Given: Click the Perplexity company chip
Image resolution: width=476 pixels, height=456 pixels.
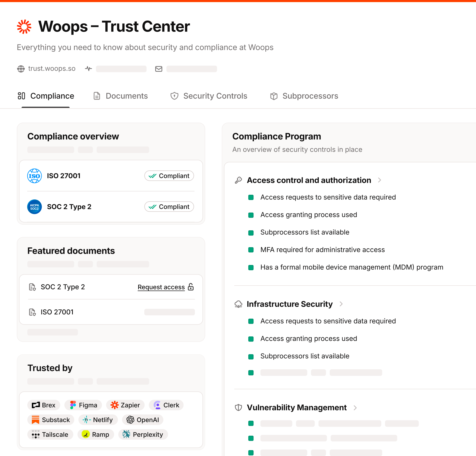Looking at the screenshot, I should point(143,434).
